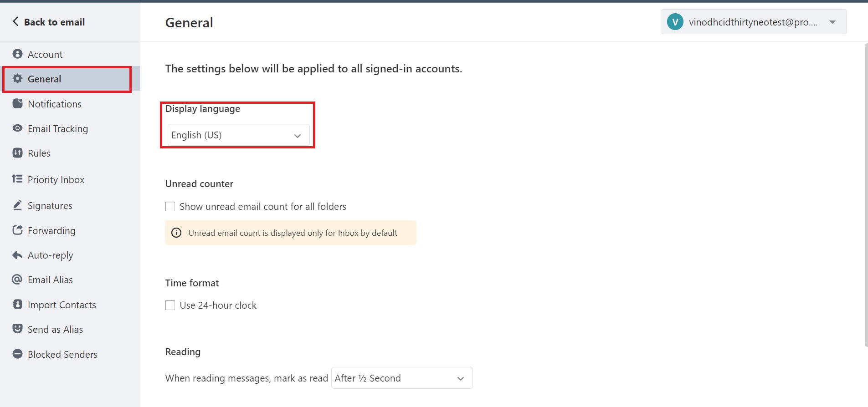This screenshot has width=868, height=407.
Task: Click the Email Tracking eye icon
Action: (17, 128)
